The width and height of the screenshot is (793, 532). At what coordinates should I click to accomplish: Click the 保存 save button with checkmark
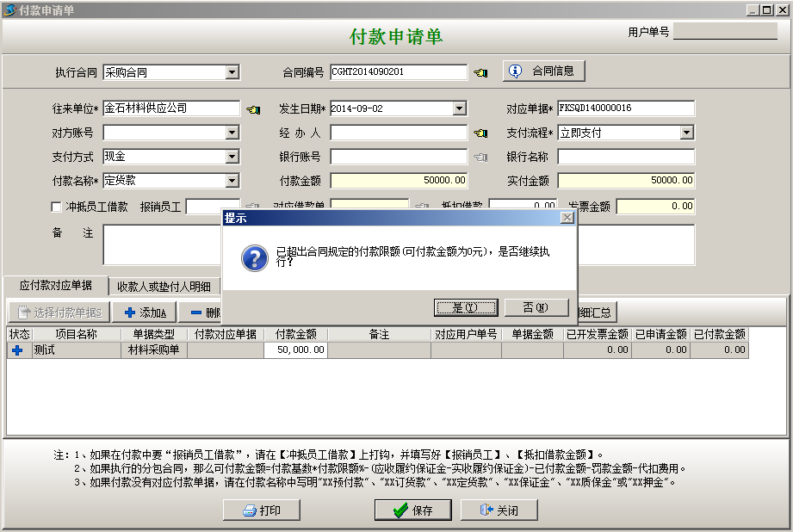[x=412, y=510]
